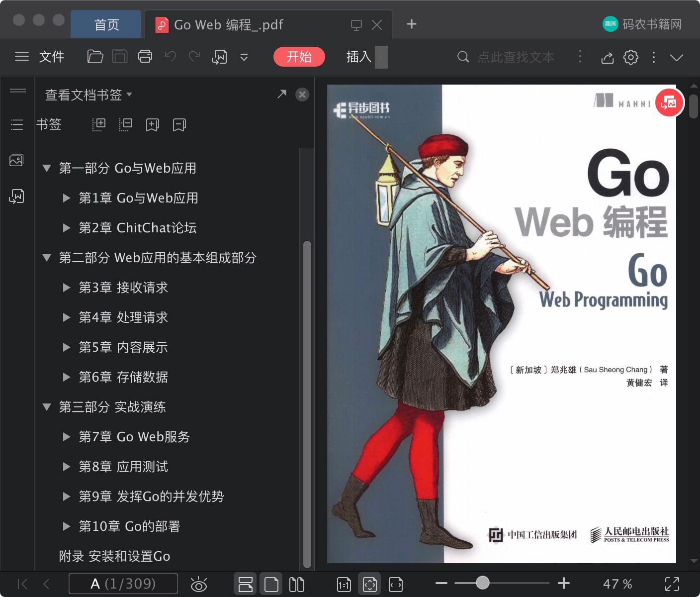Expand 第5章 内容展示
The width and height of the screenshot is (700, 597).
[x=66, y=347]
